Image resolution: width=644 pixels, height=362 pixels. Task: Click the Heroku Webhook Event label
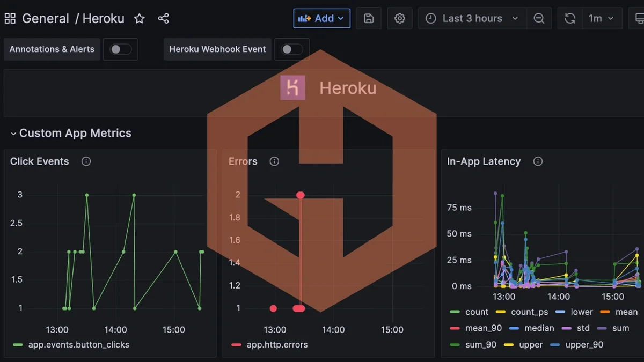(217, 49)
